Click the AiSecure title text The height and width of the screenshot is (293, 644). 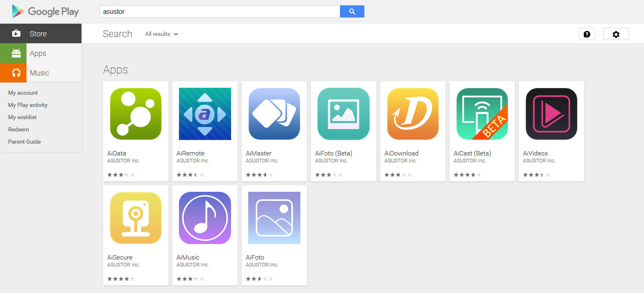click(120, 257)
